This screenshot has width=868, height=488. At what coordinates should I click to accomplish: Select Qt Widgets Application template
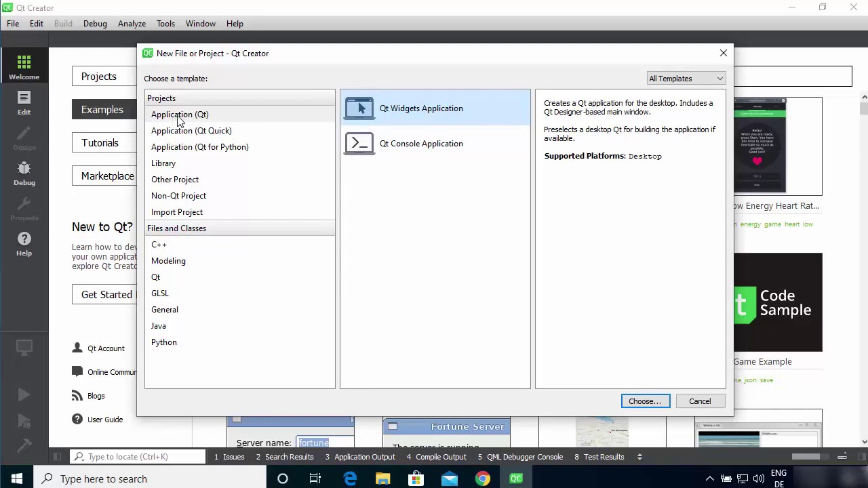click(435, 108)
